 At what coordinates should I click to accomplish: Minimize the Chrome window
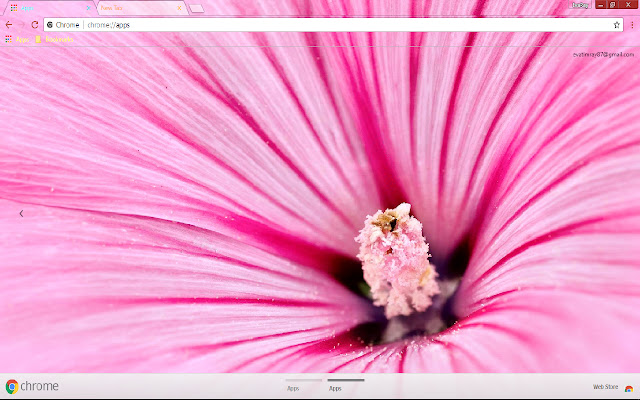600,4
